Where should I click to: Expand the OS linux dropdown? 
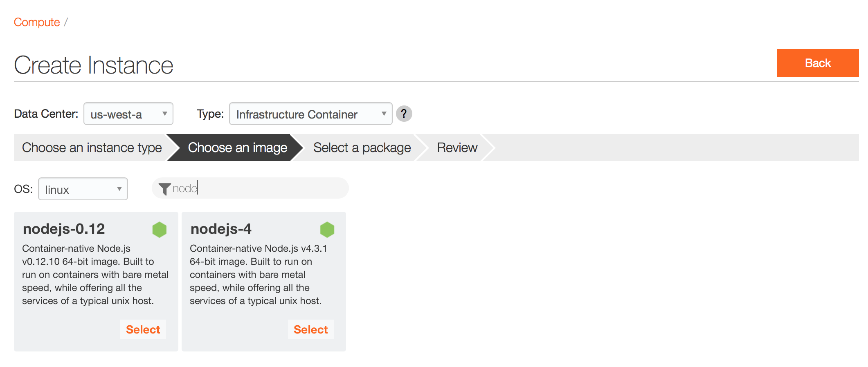coord(83,189)
